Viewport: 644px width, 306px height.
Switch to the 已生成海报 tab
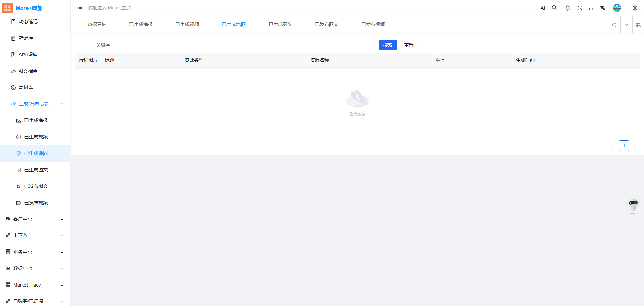[141, 24]
